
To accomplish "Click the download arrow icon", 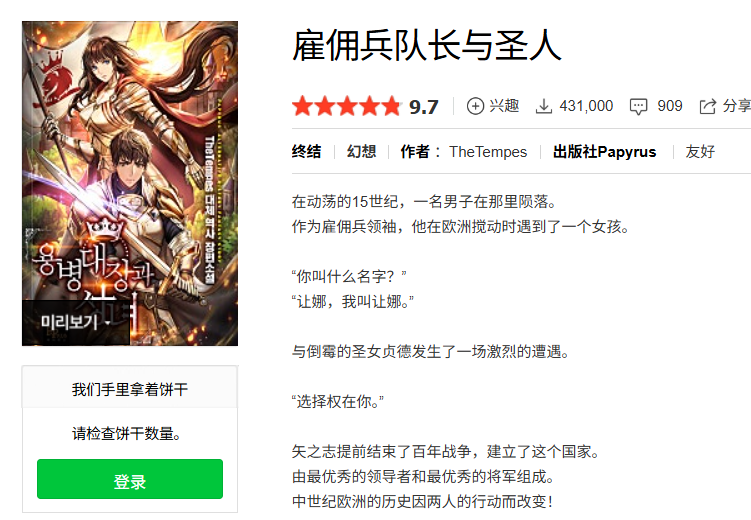I will tap(543, 106).
